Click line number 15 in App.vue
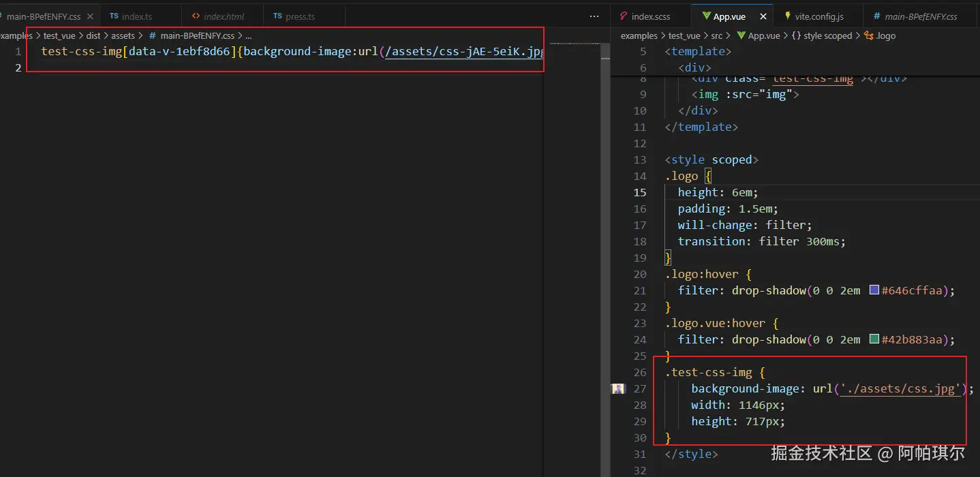Screen dimensions: 980x477 point(640,192)
